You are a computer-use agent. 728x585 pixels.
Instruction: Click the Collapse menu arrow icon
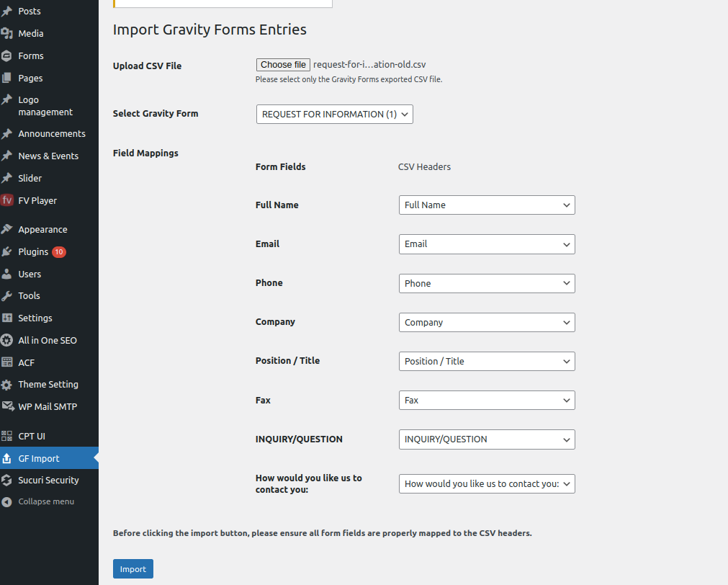[6, 502]
